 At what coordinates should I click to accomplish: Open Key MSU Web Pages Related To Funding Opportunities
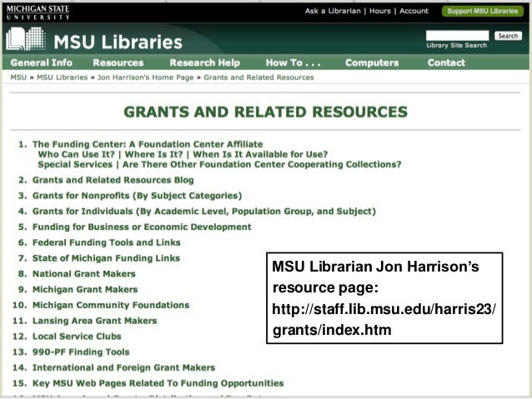click(158, 383)
